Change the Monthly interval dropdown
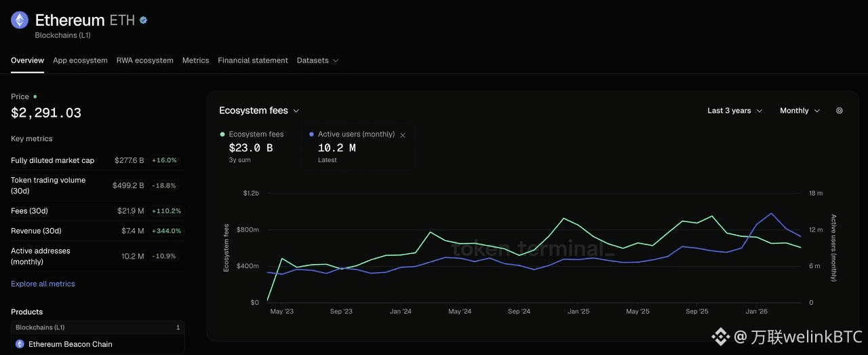 [800, 111]
